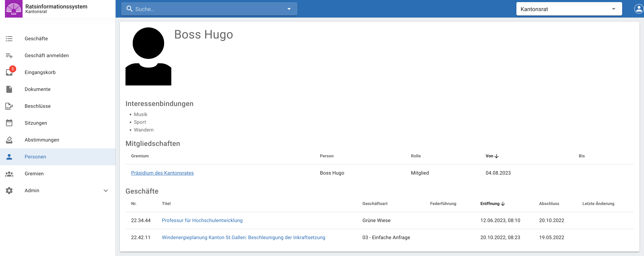
Task: Select Personen in the sidebar menu
Action: tap(35, 157)
